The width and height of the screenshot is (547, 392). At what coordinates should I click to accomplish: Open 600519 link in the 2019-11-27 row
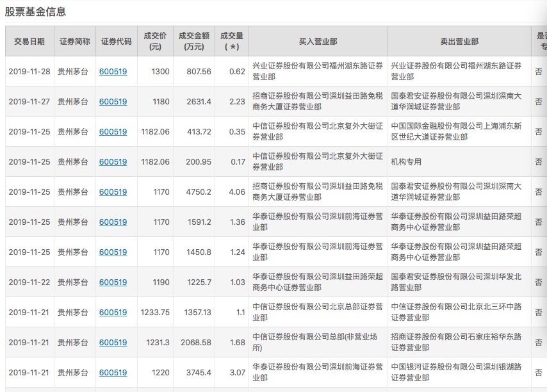(113, 101)
